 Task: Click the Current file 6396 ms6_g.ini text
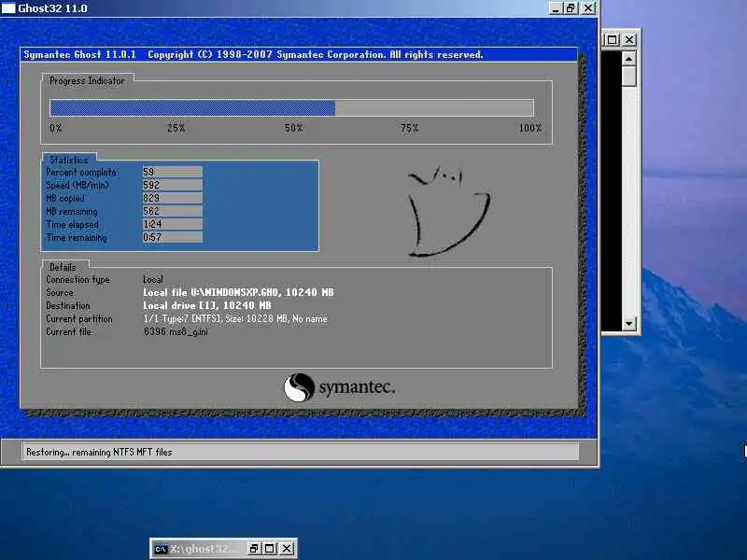point(176,331)
